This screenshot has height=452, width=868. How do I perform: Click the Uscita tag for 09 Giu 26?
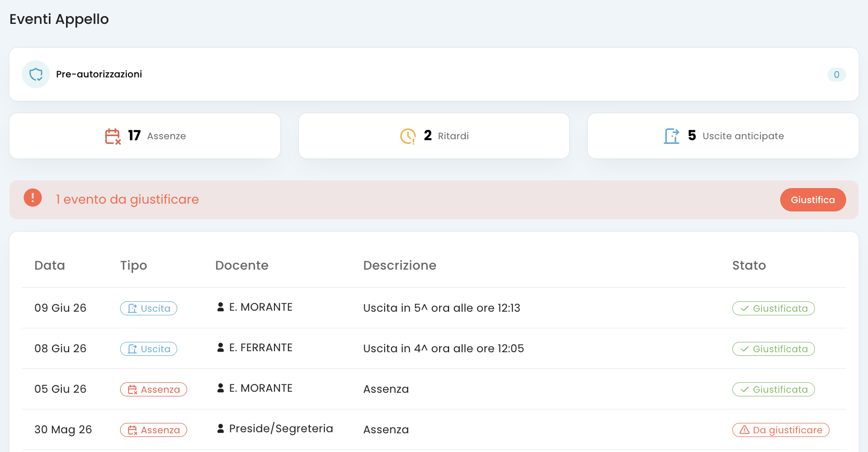[x=149, y=309]
